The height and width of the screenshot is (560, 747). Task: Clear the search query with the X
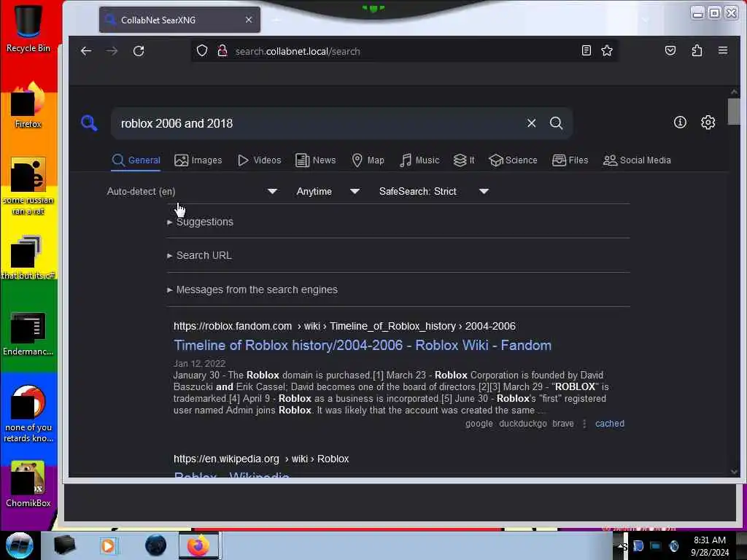pos(532,123)
